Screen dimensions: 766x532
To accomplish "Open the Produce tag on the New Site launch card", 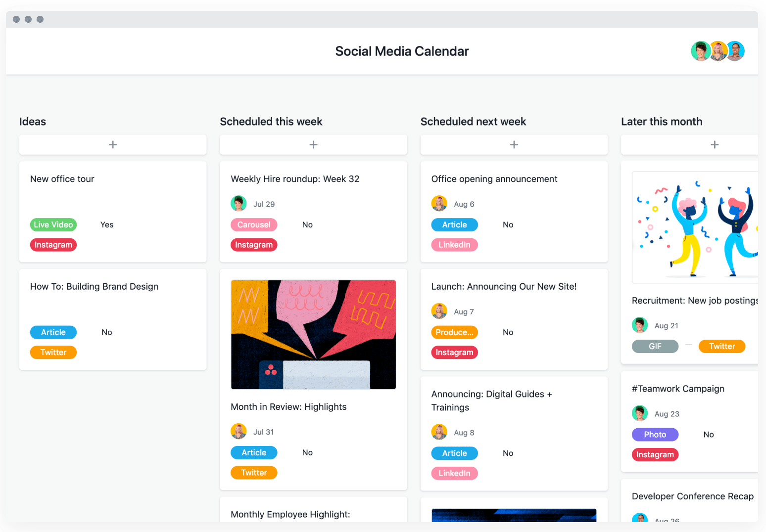I will [x=454, y=332].
